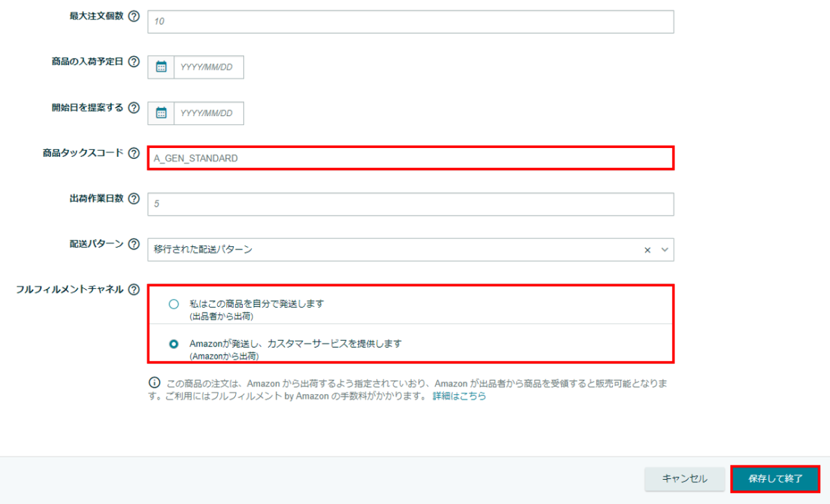This screenshot has width=830, height=504.
Task: Open calendar picker for 商品の入荷予定日
Action: [161, 67]
